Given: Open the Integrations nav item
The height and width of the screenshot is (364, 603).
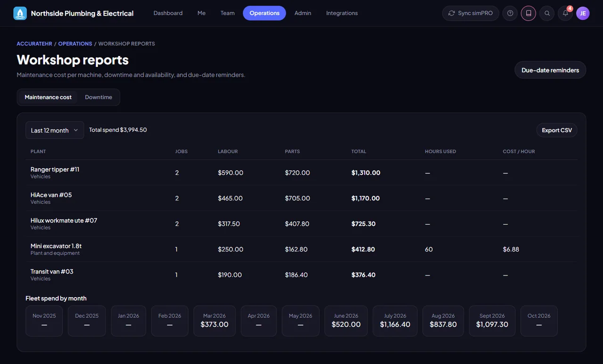Looking at the screenshot, I should point(342,13).
